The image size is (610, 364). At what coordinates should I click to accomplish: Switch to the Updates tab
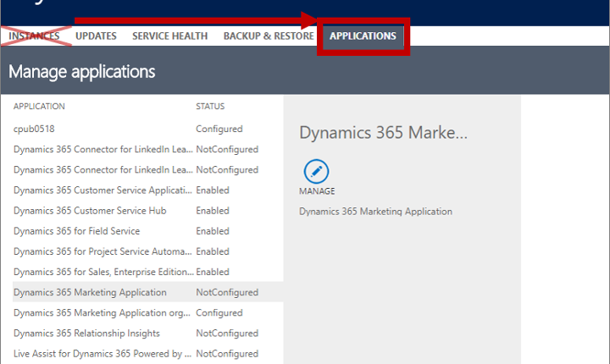coord(96,36)
